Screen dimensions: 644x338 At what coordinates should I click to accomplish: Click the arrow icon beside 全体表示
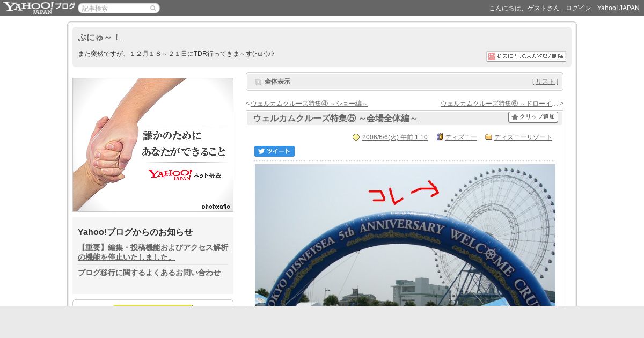258,82
